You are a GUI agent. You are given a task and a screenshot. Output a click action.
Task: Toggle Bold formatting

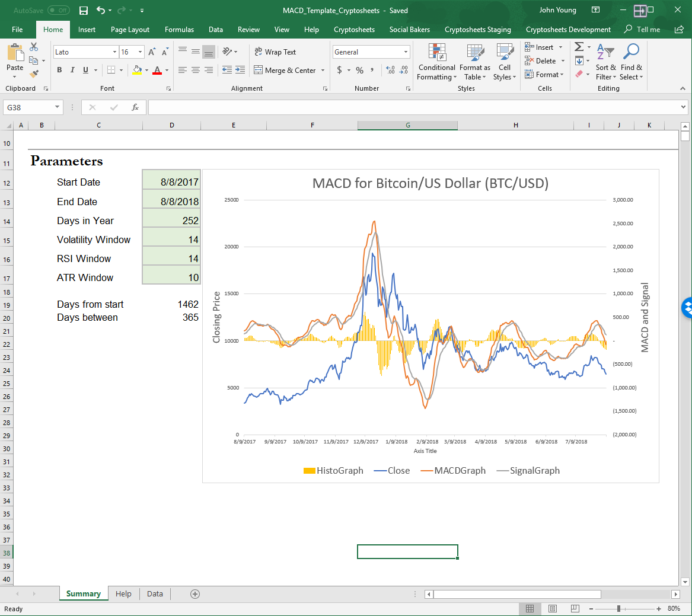coord(59,70)
